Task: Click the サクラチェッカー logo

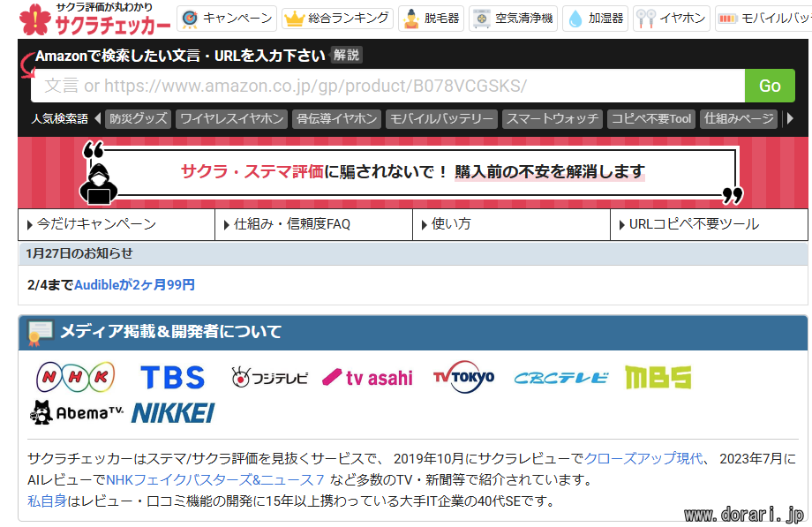Action: coord(94,19)
